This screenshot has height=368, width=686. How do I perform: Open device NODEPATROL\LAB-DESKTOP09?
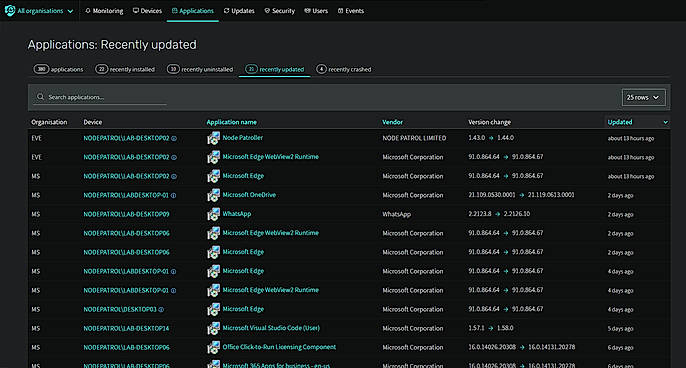tap(126, 214)
